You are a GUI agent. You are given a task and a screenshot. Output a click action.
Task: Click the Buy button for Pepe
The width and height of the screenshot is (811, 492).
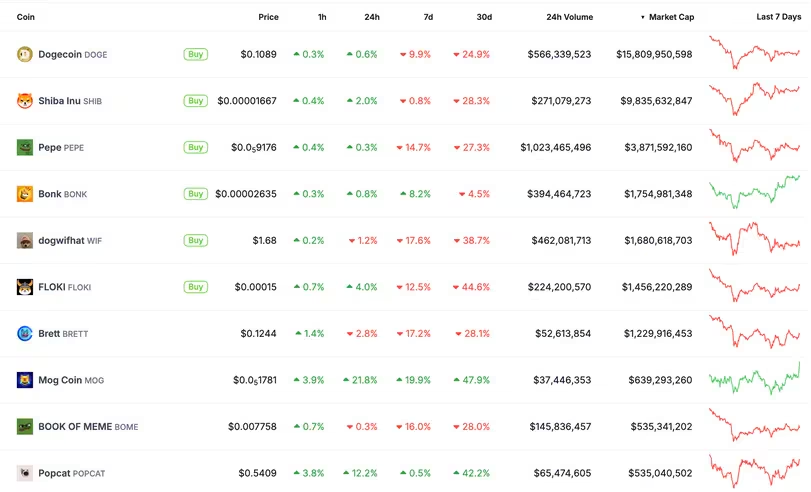point(196,147)
